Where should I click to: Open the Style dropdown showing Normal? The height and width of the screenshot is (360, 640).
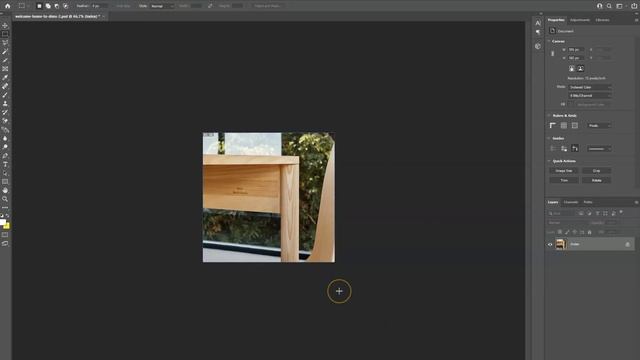(162, 6)
